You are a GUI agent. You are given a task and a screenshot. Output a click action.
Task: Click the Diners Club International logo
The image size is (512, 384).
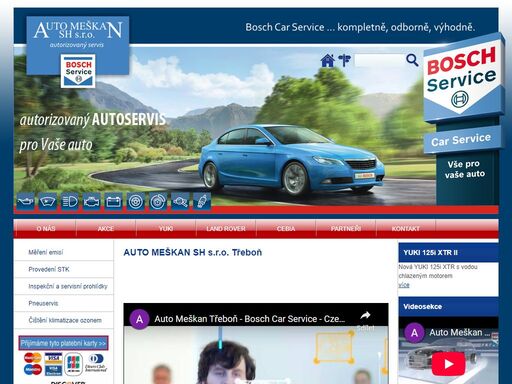pyautogui.click(x=96, y=363)
